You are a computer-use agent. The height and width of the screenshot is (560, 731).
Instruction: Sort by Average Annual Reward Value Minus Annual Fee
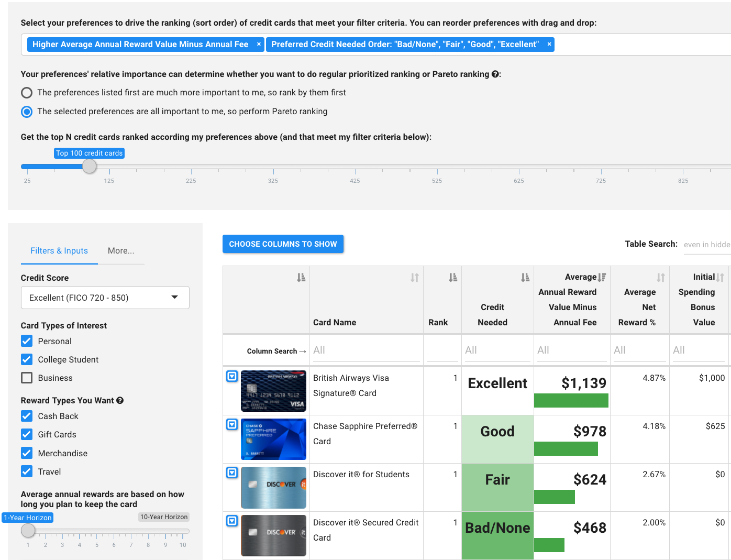[602, 277]
